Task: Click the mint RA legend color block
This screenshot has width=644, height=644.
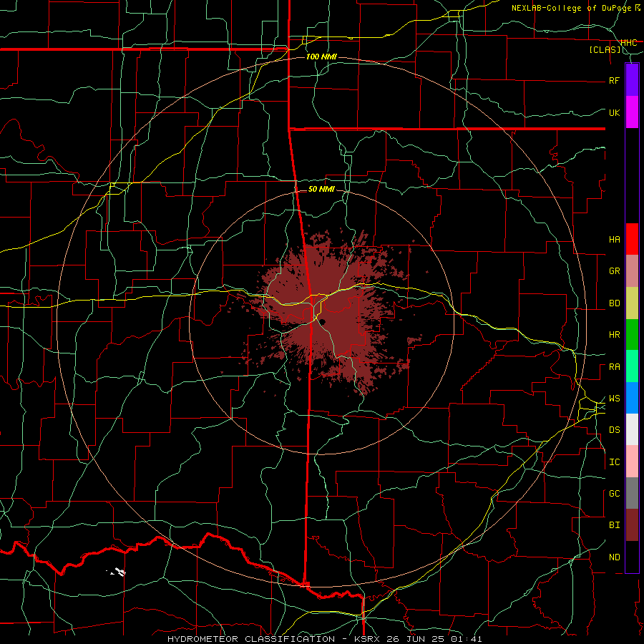Action: coord(632,366)
